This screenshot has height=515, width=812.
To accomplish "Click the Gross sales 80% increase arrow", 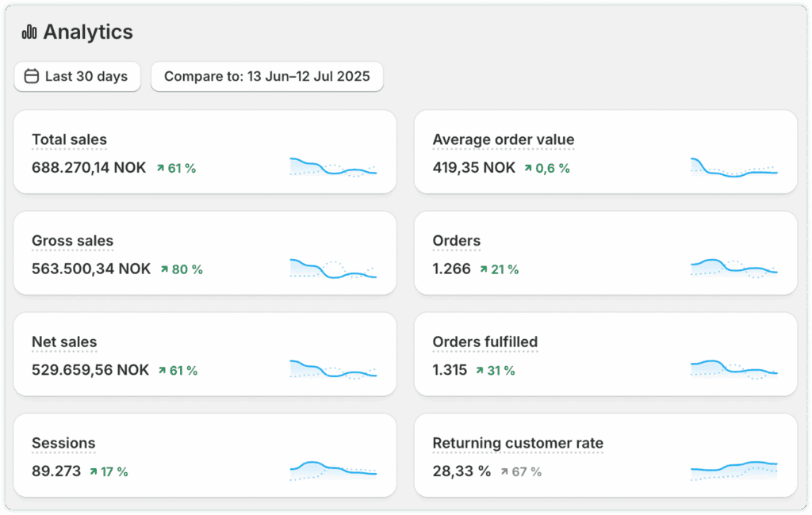I will pos(165,269).
